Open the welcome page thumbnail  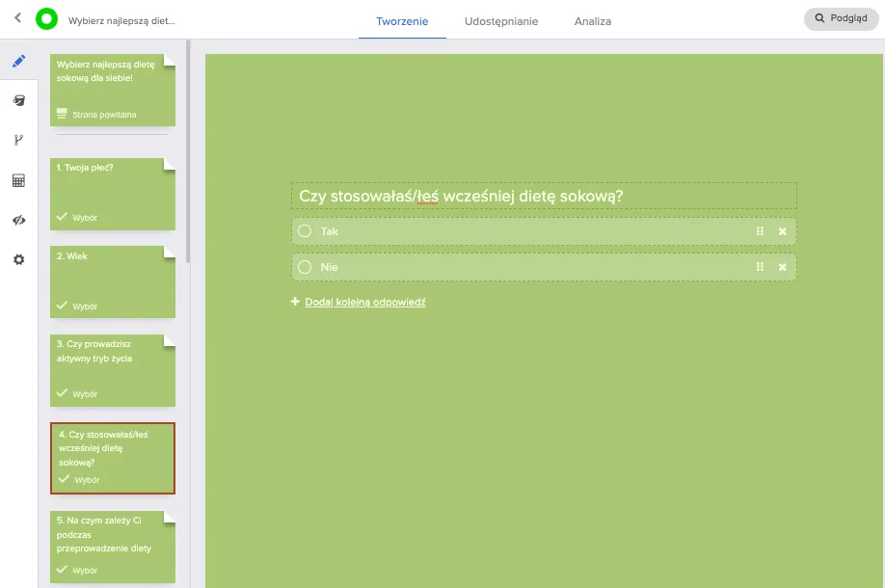[x=113, y=90]
